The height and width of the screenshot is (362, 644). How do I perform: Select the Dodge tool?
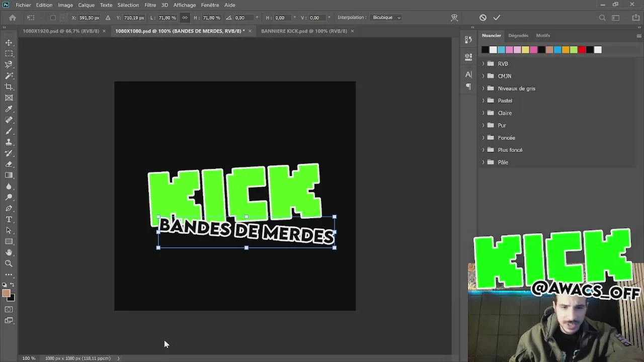(9, 198)
